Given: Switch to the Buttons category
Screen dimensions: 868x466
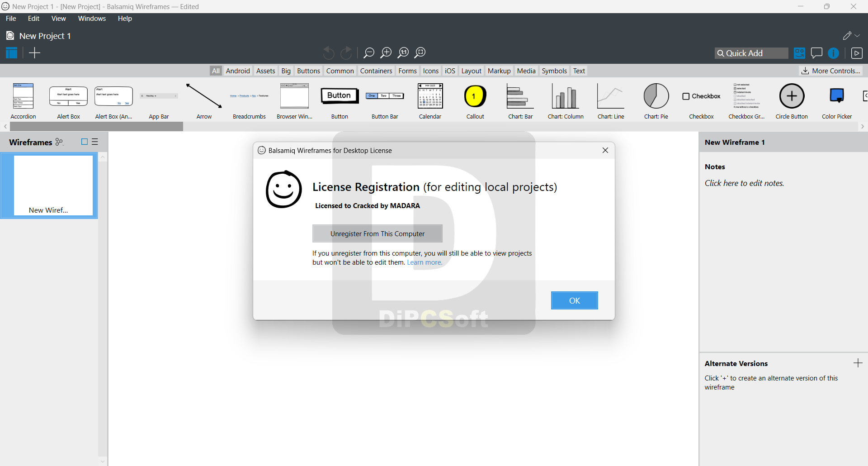Looking at the screenshot, I should [x=308, y=71].
